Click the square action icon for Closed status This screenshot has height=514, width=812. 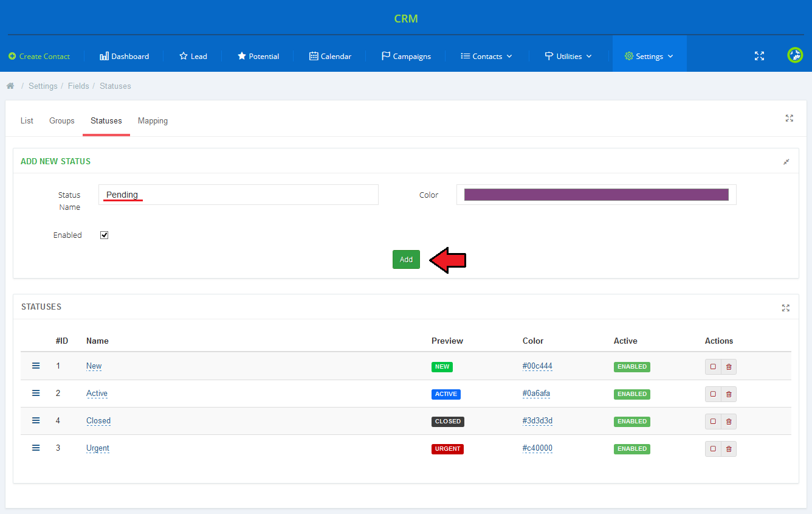[713, 422]
